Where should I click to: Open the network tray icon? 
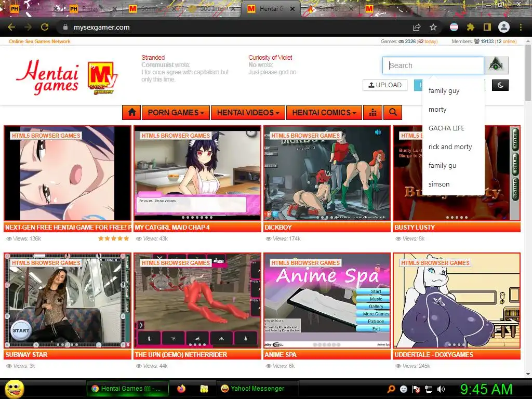click(x=429, y=389)
